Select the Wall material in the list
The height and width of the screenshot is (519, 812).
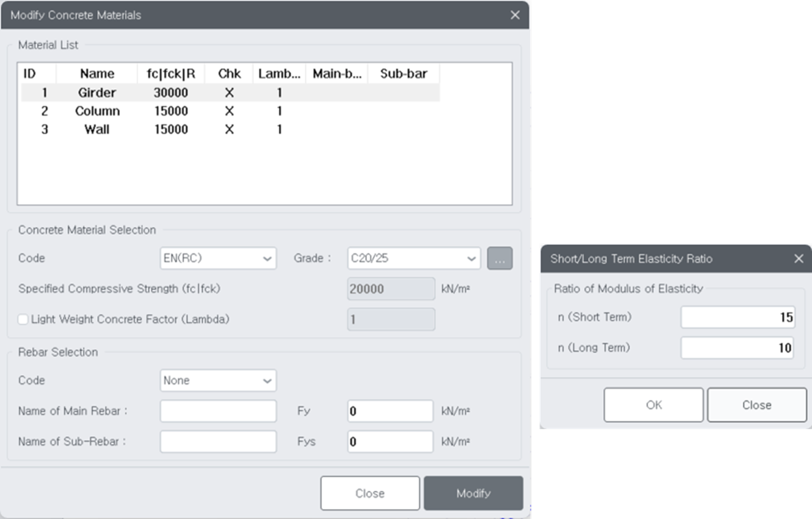point(98,129)
